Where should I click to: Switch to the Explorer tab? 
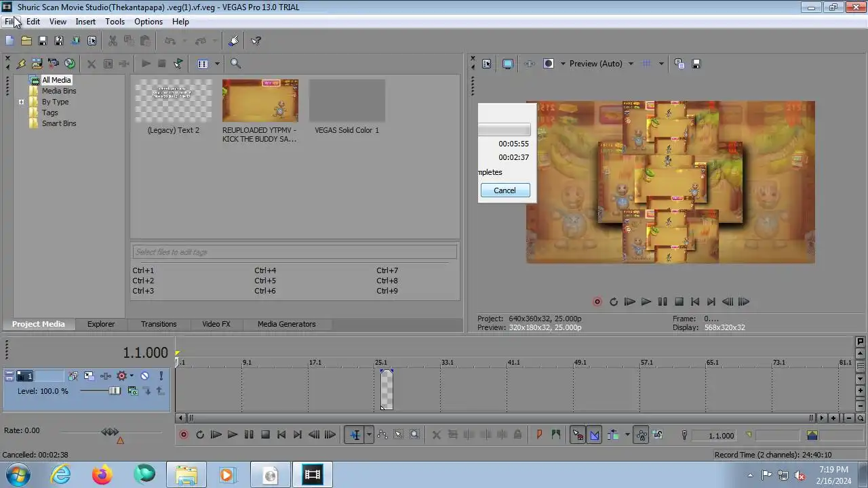101,324
